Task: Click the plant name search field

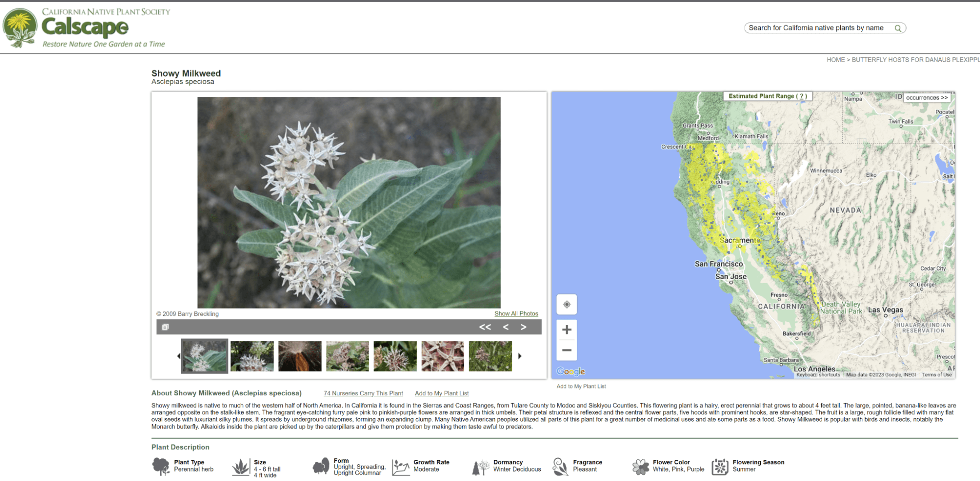Action: pyautogui.click(x=816, y=28)
